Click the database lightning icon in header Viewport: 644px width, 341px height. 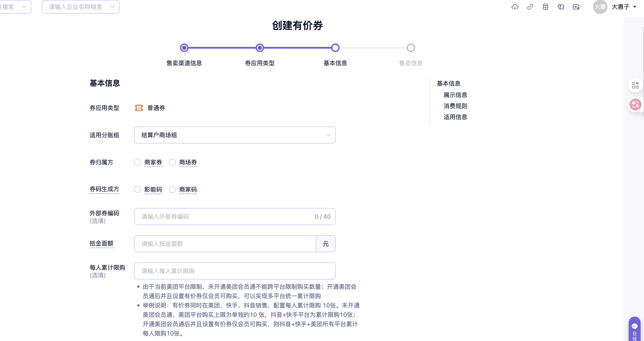[x=546, y=7]
